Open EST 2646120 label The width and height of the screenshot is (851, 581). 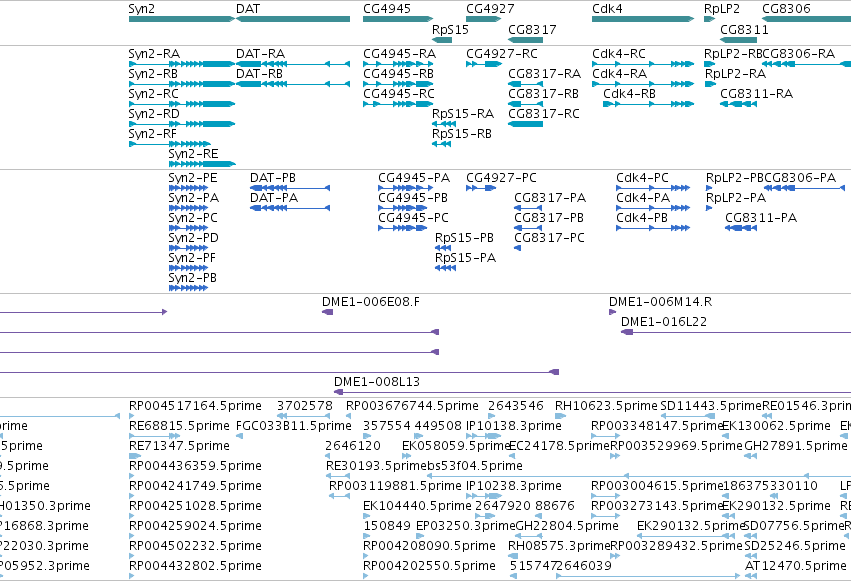tap(353, 446)
